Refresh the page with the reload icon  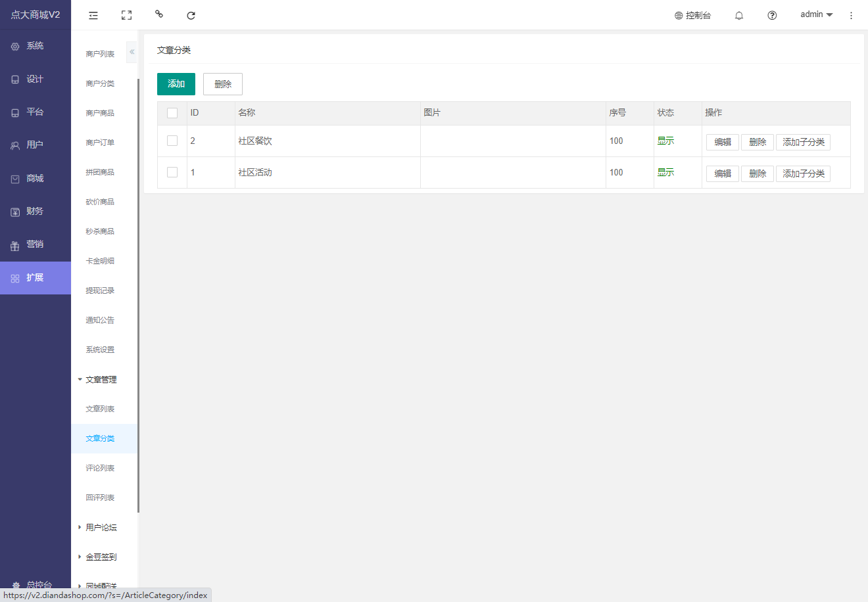pyautogui.click(x=191, y=15)
